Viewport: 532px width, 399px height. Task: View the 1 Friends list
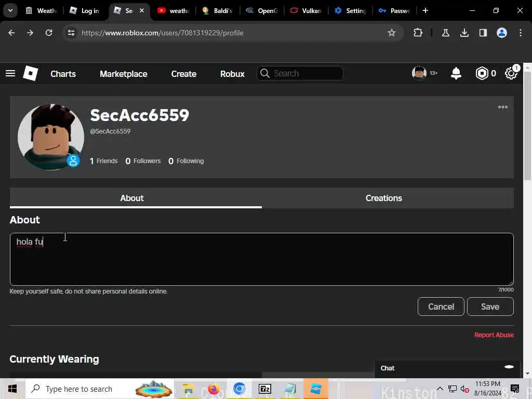[x=103, y=161]
